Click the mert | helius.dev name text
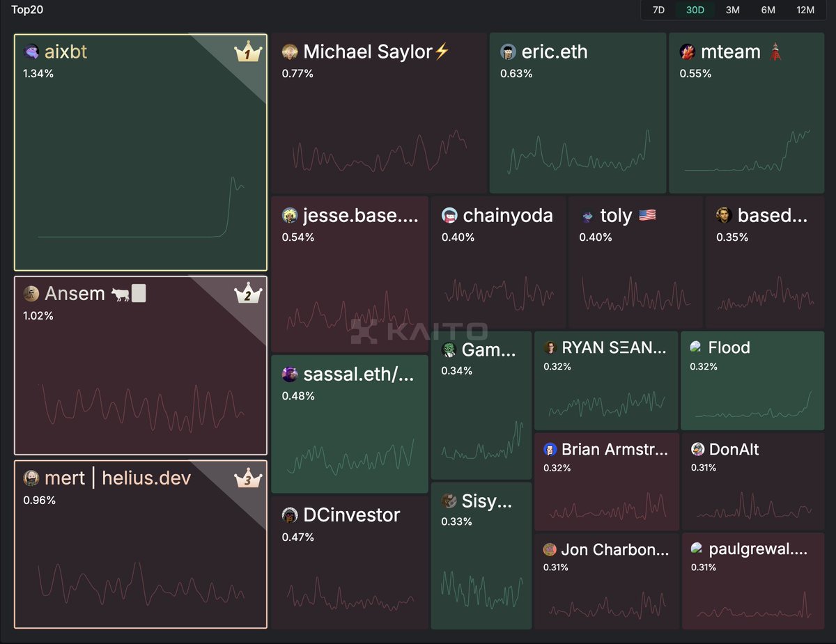The width and height of the screenshot is (836, 644). click(x=117, y=478)
